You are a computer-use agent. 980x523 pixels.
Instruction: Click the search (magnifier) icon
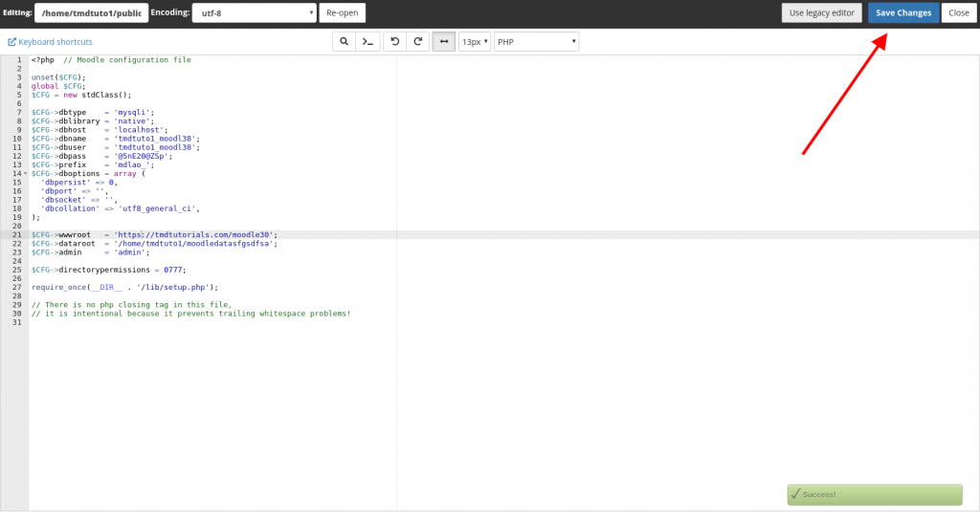coord(344,42)
